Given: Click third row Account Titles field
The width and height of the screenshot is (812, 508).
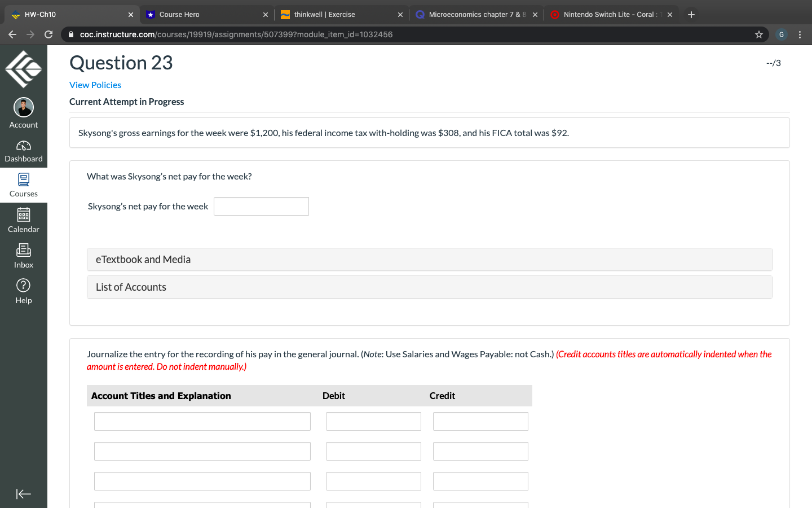Looking at the screenshot, I should coord(202,481).
